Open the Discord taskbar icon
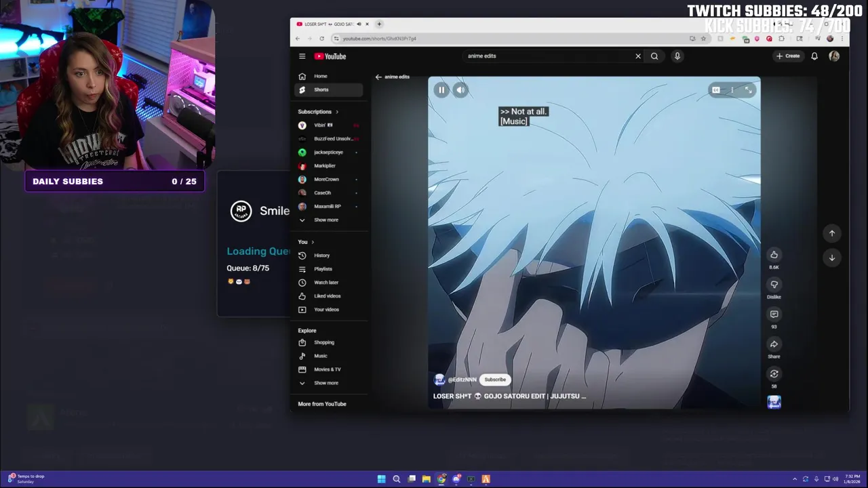Image resolution: width=868 pixels, height=488 pixels. [456, 479]
